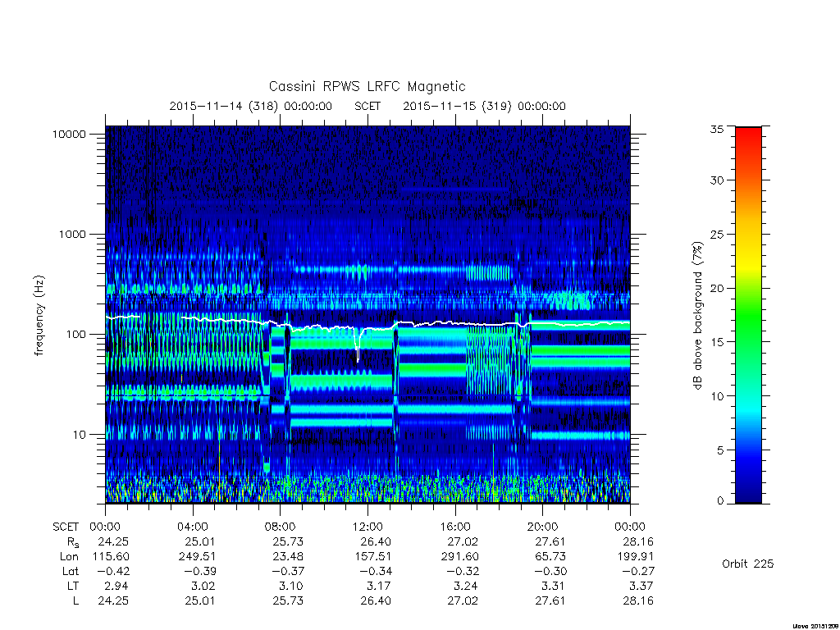Click the time label '16:00'

tap(455, 527)
